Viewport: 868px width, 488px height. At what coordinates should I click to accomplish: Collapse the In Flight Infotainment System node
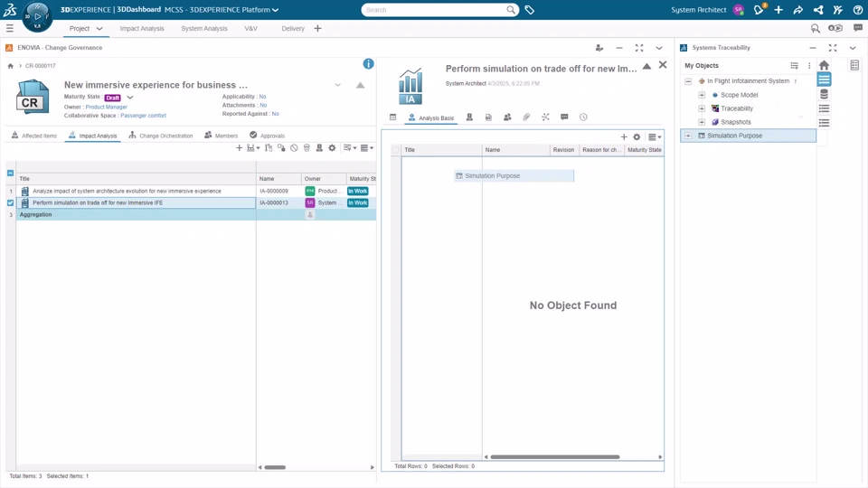688,81
